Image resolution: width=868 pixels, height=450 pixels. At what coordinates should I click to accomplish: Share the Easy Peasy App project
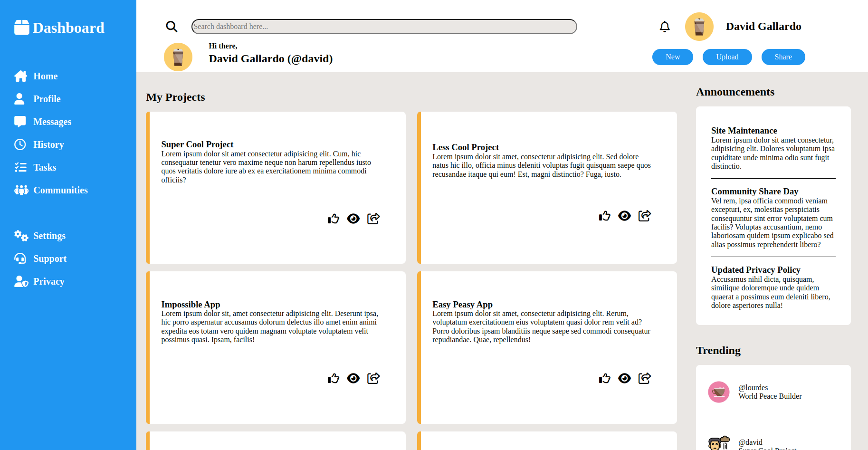pos(645,378)
